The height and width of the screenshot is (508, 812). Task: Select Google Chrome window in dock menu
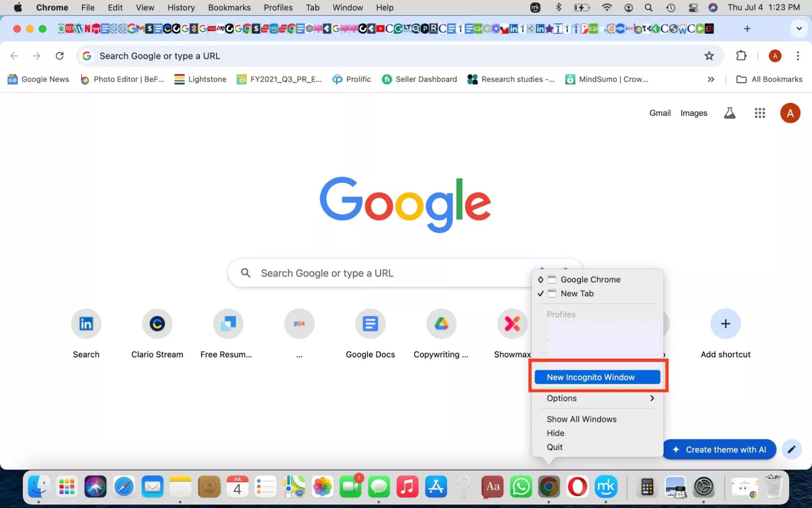(590, 280)
